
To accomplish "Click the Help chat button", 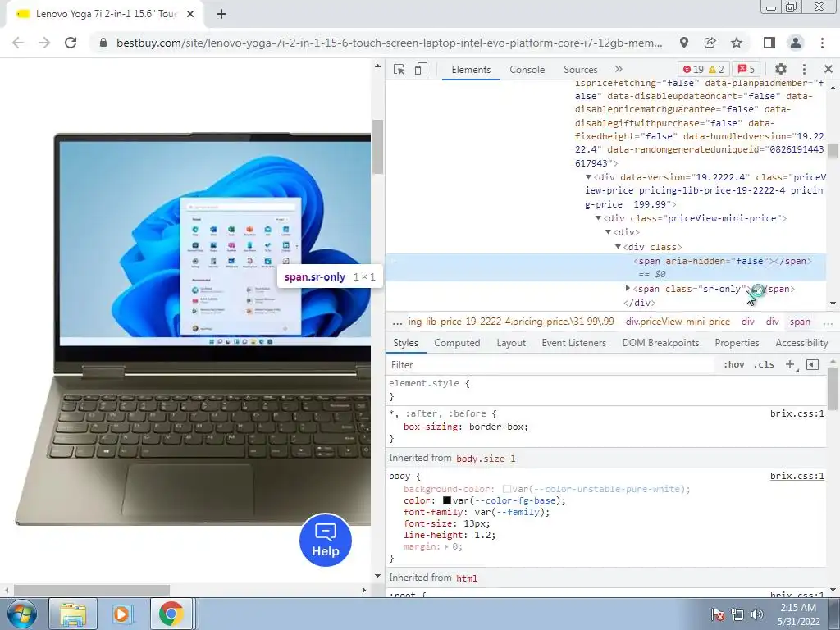I will tap(325, 540).
